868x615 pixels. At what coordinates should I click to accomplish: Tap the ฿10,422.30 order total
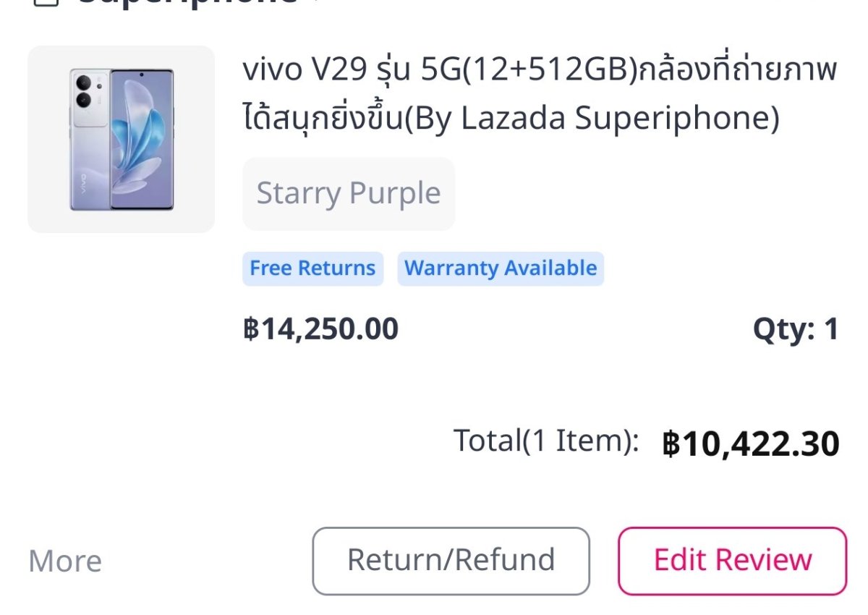(750, 444)
